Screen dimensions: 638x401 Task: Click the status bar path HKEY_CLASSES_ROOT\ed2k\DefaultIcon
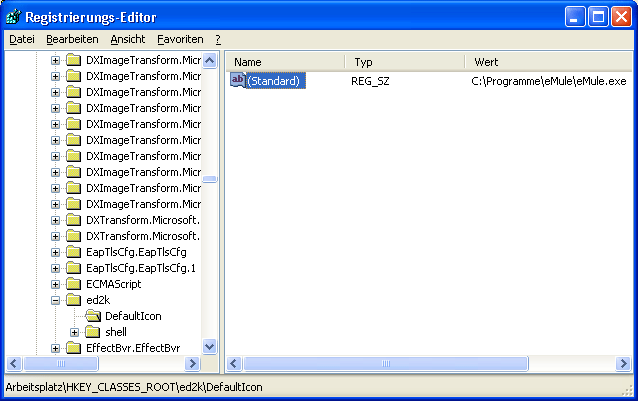tap(164, 387)
